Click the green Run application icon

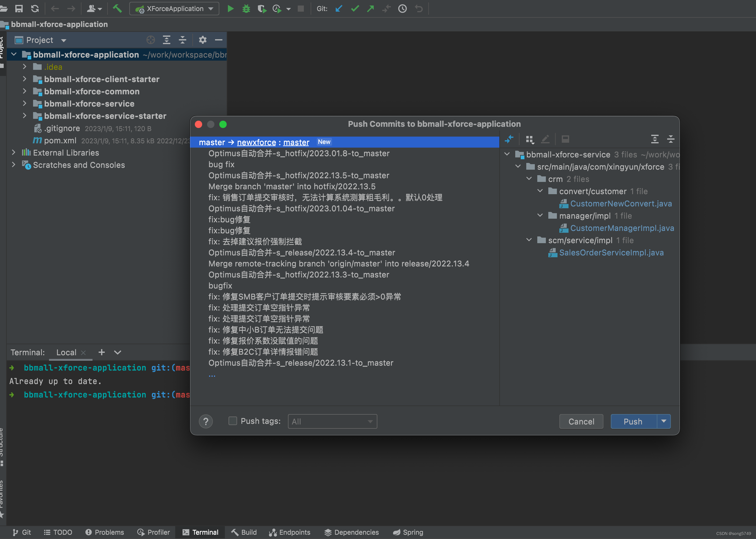coord(230,9)
